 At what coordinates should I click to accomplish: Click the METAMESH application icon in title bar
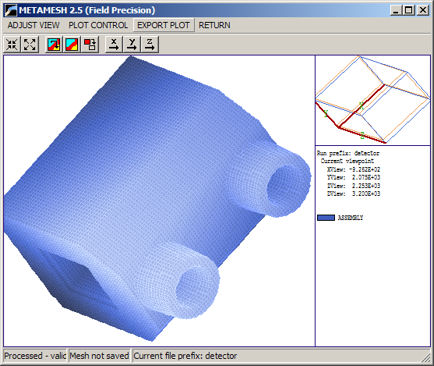10,10
